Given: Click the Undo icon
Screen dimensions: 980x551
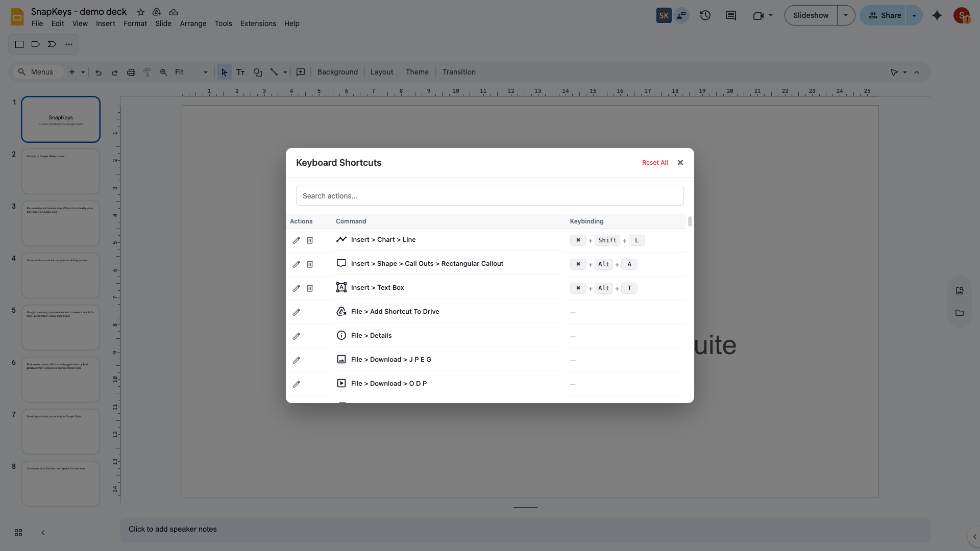Looking at the screenshot, I should point(99,72).
